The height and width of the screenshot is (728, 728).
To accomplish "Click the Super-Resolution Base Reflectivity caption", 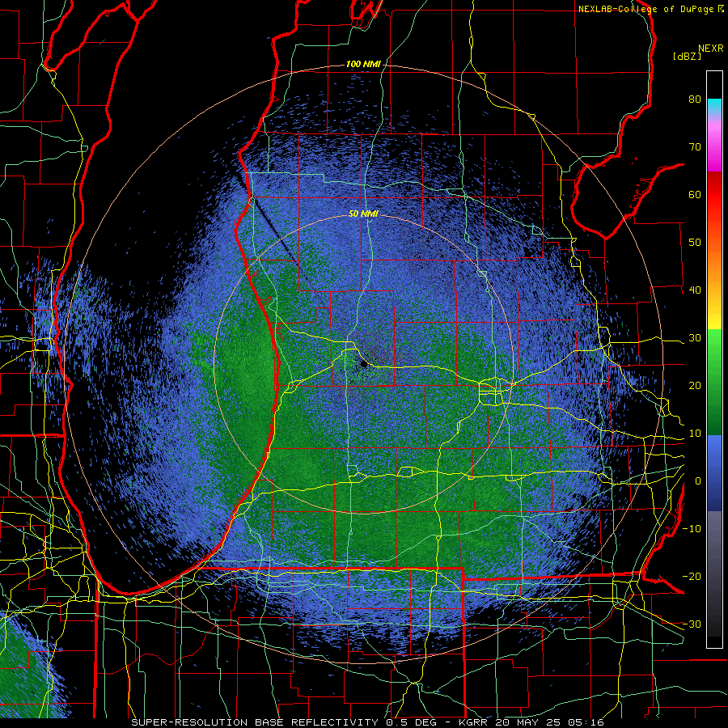I will pyautogui.click(x=253, y=722).
